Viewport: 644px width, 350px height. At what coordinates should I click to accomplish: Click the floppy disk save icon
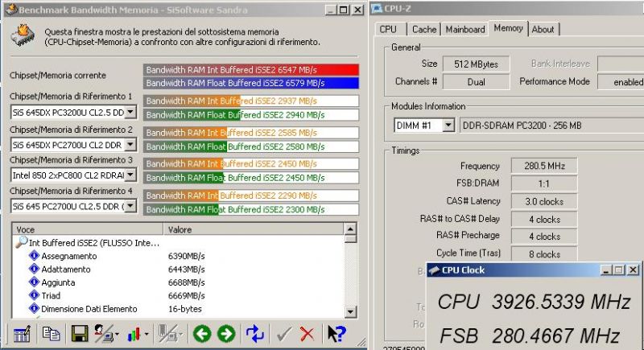point(79,334)
